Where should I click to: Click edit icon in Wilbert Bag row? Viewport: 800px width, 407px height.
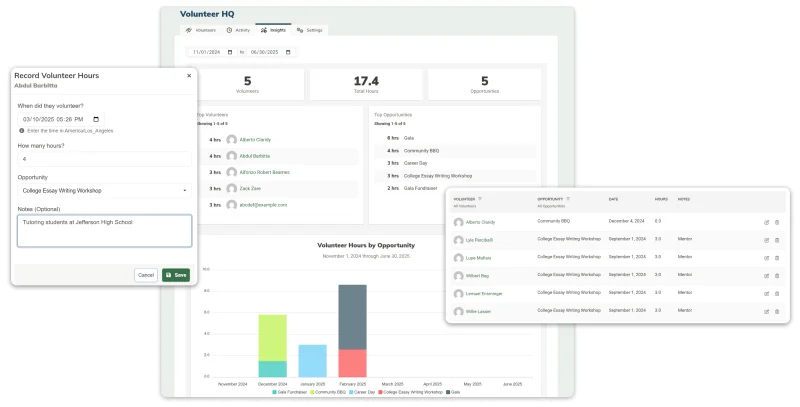coord(766,276)
